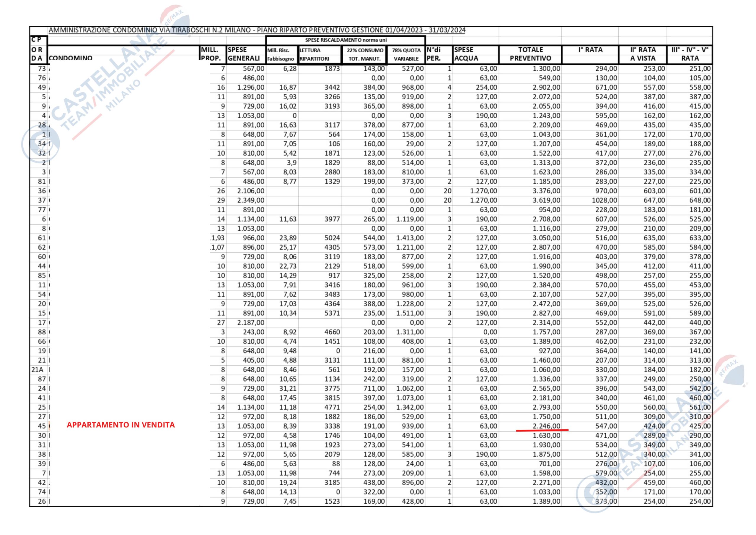756x535 pixels.
Task: Select acqua value '254,00' in row 49
Action: [486, 87]
